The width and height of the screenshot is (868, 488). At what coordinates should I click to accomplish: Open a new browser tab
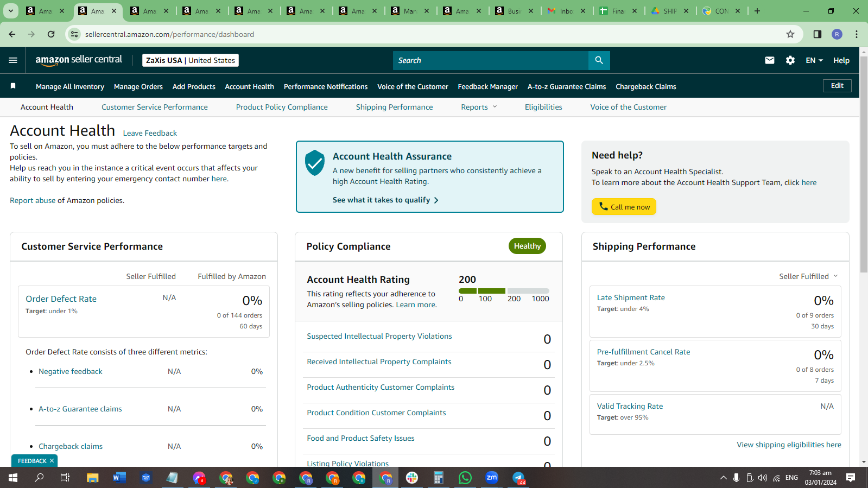pyautogui.click(x=757, y=11)
